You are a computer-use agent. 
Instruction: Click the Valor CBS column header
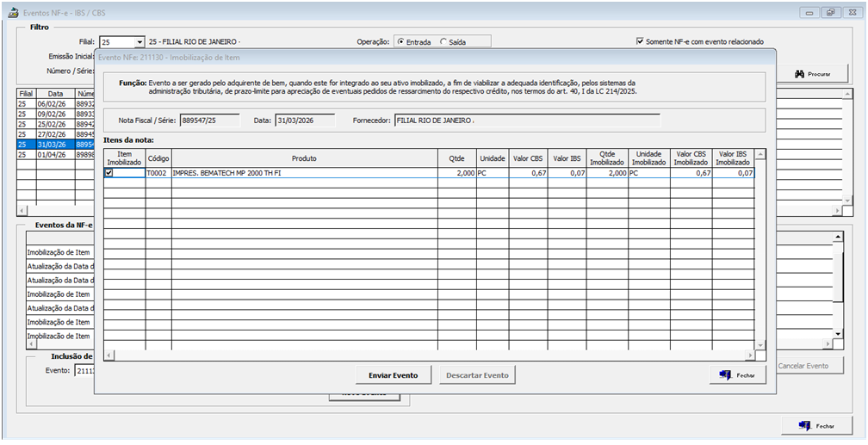click(530, 158)
